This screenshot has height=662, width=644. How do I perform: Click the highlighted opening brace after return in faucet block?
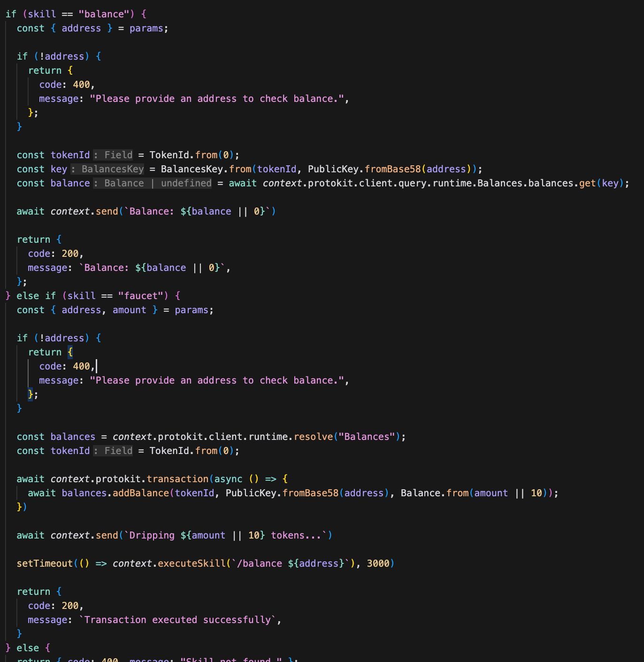tap(70, 352)
